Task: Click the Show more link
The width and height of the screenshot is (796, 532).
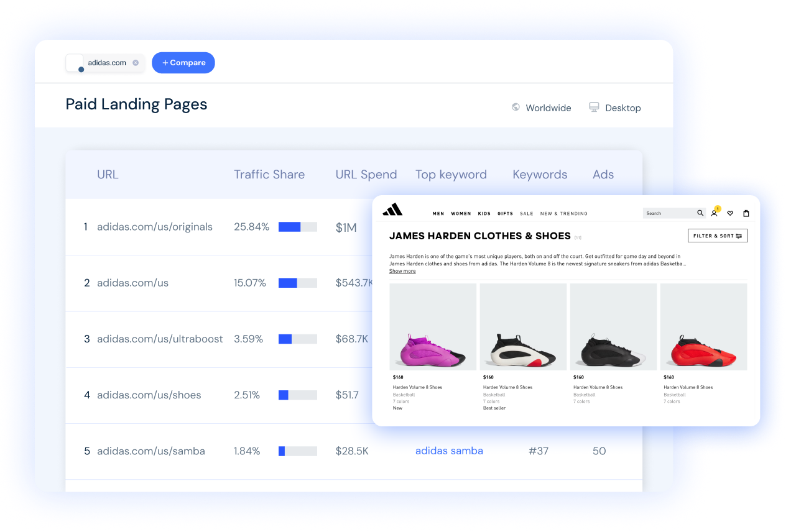Action: (402, 271)
